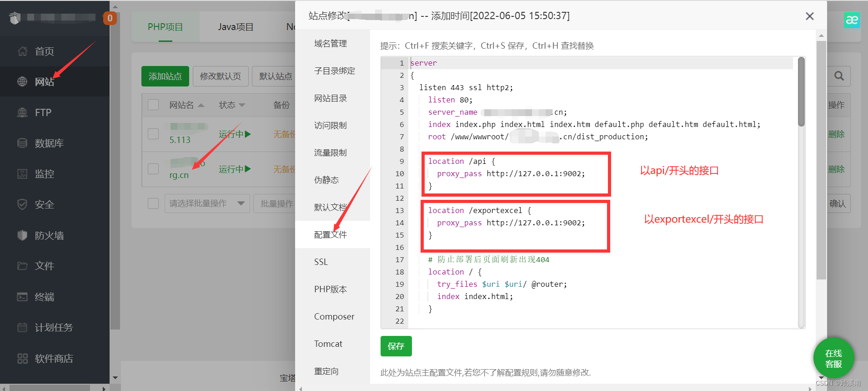Click the 数据库 database icon
The height and width of the screenshot is (391, 868).
22,143
